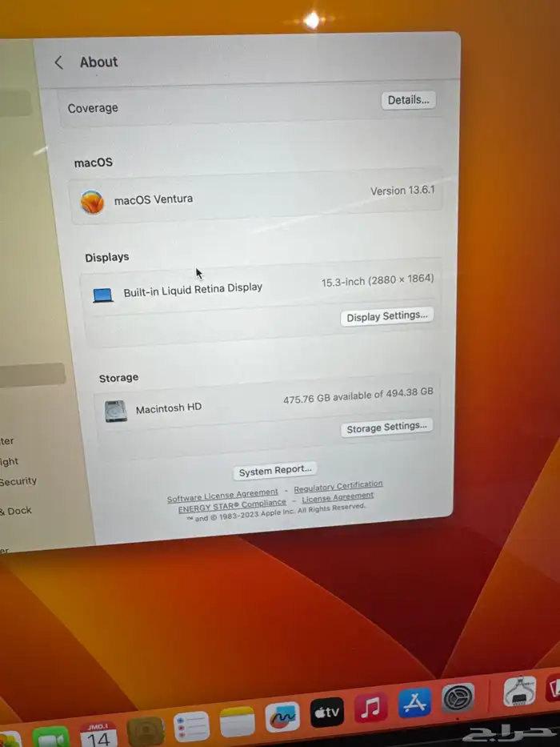Image resolution: width=560 pixels, height=747 pixels.
Task: Open Storage Settings...
Action: tap(386, 428)
